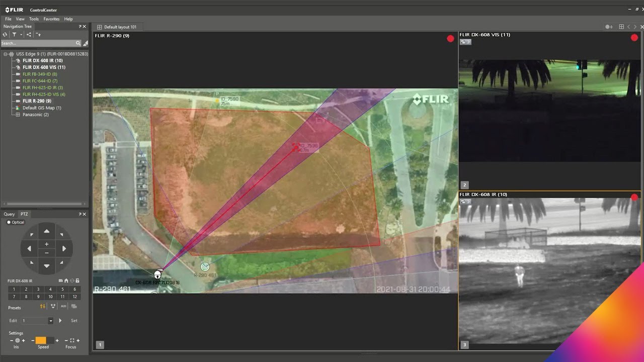
Task: Open Default GIS Map (1) item
Action: click(x=42, y=108)
